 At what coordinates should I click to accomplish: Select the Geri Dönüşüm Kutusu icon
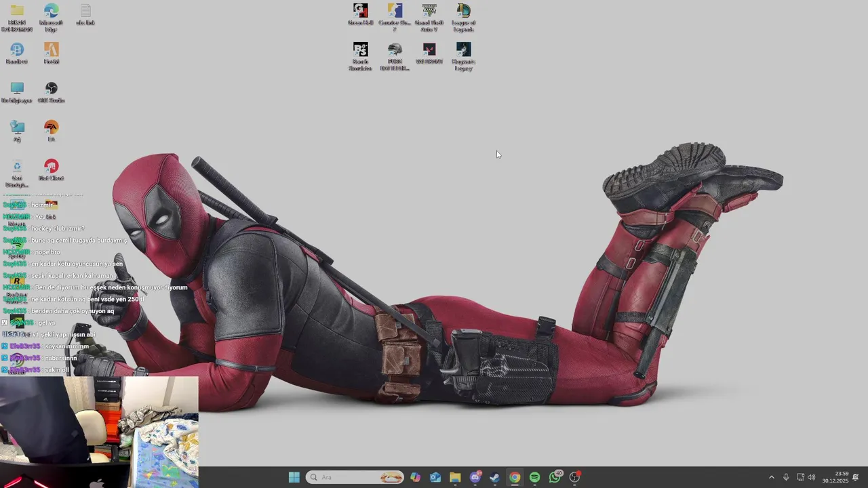17,174
